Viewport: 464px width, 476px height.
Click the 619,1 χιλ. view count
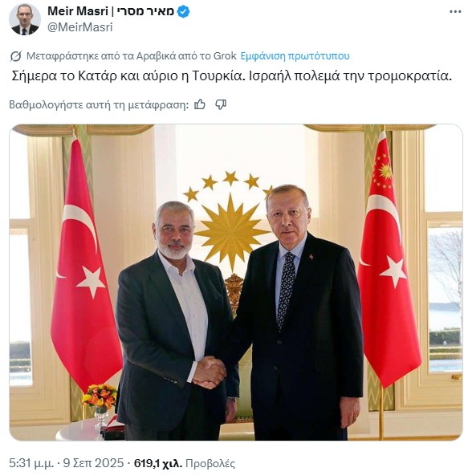[x=158, y=463]
